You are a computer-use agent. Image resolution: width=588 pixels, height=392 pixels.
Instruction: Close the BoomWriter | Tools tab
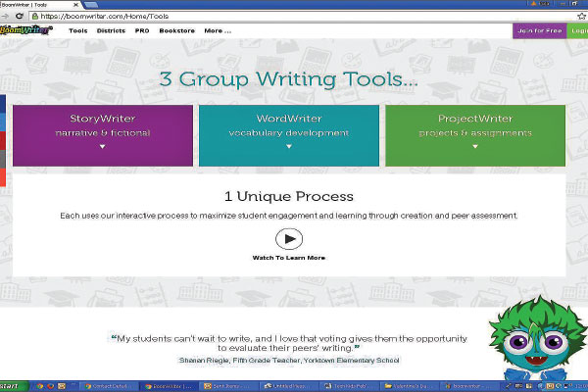point(75,5)
